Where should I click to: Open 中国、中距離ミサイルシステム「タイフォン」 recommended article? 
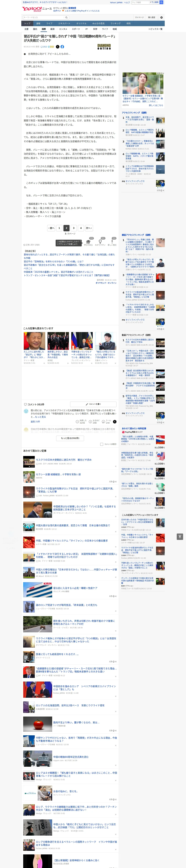72,540
